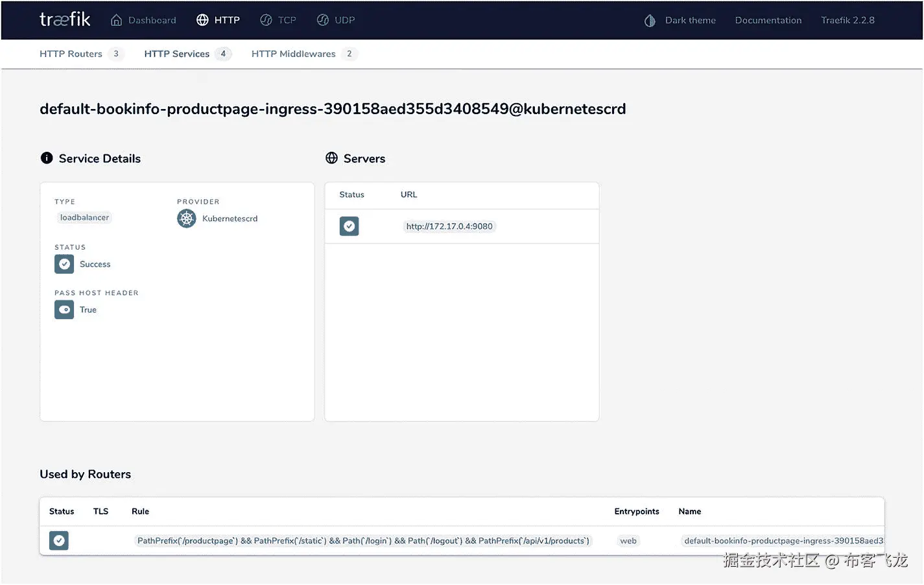
Task: Click the Name column header
Action: click(689, 511)
